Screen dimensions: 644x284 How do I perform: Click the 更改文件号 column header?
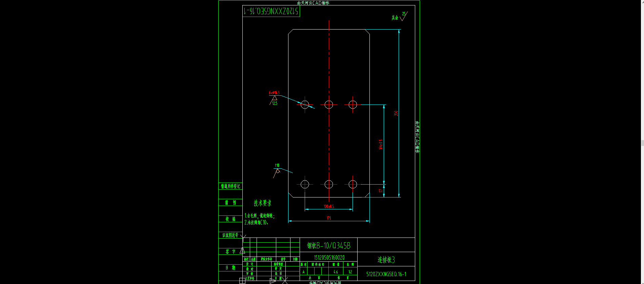[266, 259]
